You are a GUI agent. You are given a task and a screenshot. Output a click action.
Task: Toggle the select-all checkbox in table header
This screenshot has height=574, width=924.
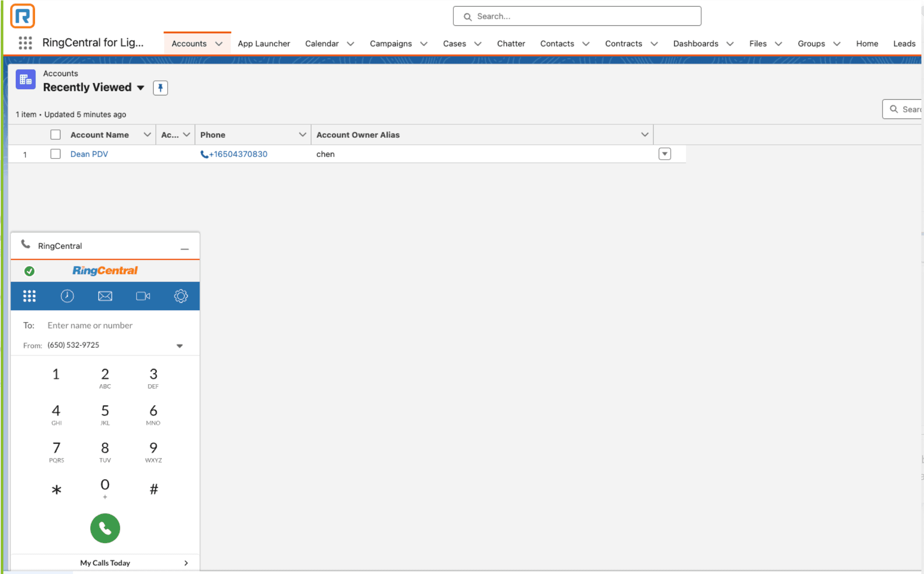coord(55,135)
